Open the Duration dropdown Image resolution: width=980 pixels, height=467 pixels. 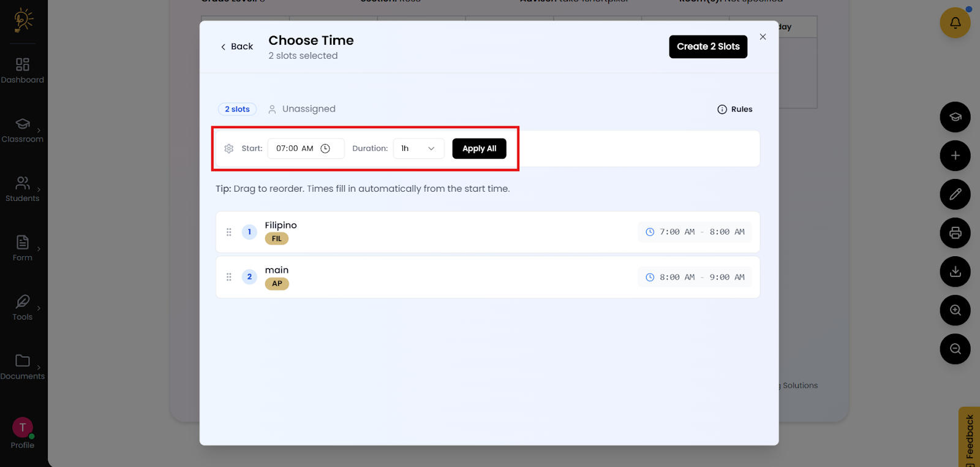tap(418, 148)
